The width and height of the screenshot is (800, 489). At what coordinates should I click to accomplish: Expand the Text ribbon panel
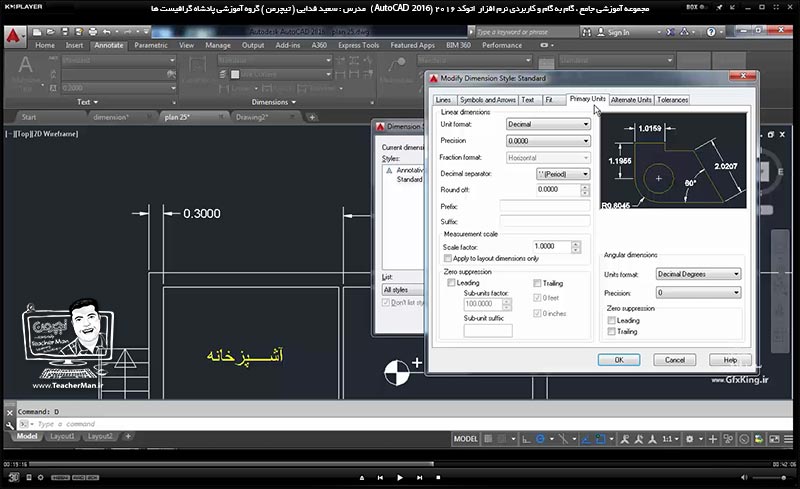[x=87, y=102]
